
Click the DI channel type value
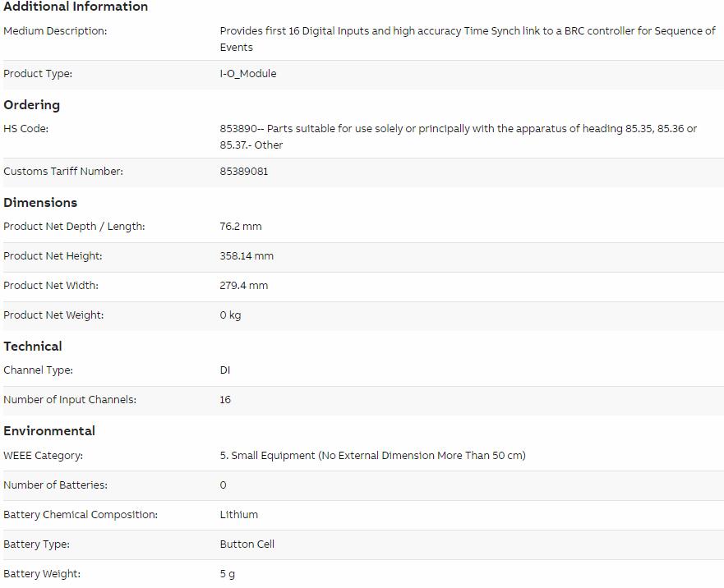225,370
